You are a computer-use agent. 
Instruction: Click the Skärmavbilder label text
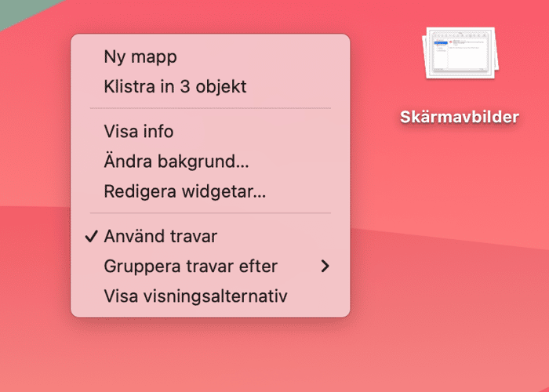(459, 118)
